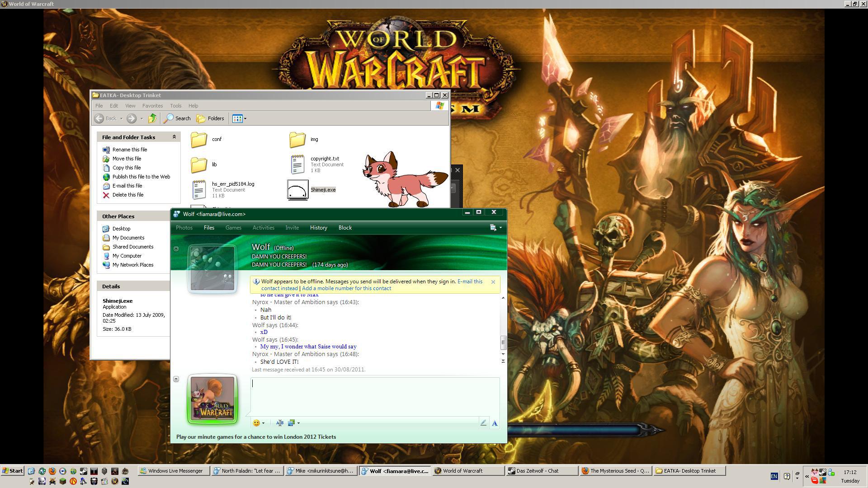Switch to handwriting pen mode icon

tap(483, 423)
